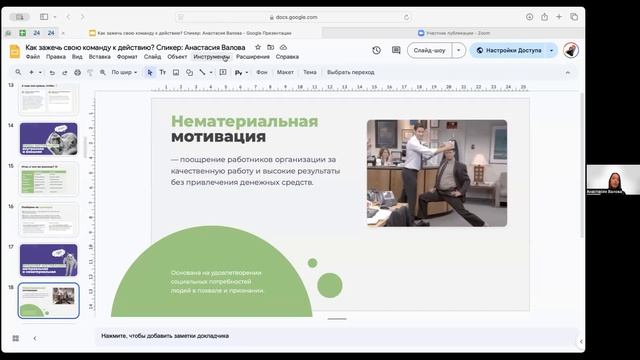Click the zoom magnifier tool
The width and height of the screenshot is (640, 360).
(103, 72)
